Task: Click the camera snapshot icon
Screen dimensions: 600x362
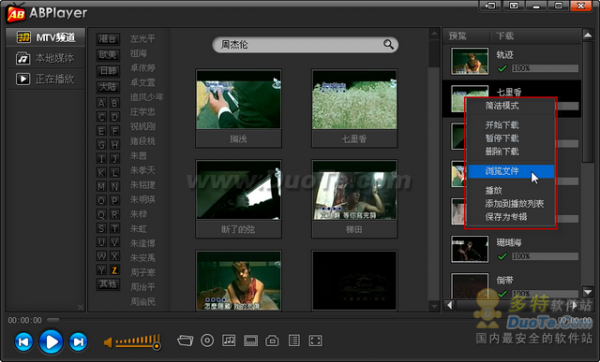Action: 272,340
